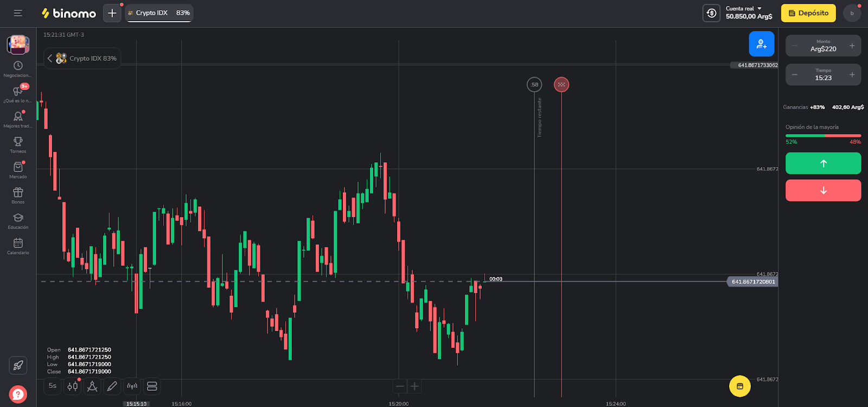Open the Calendario icon in sidebar

point(18,244)
